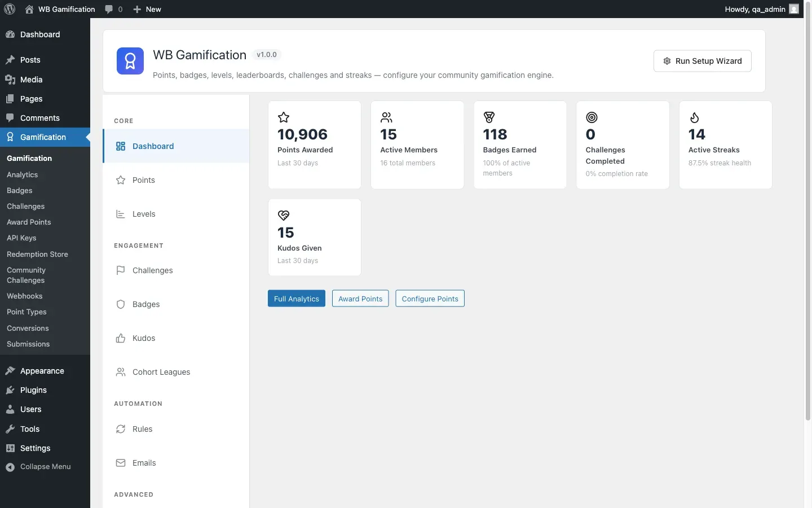Image resolution: width=812 pixels, height=508 pixels.
Task: Open the Point Types submenu link
Action: click(x=27, y=312)
